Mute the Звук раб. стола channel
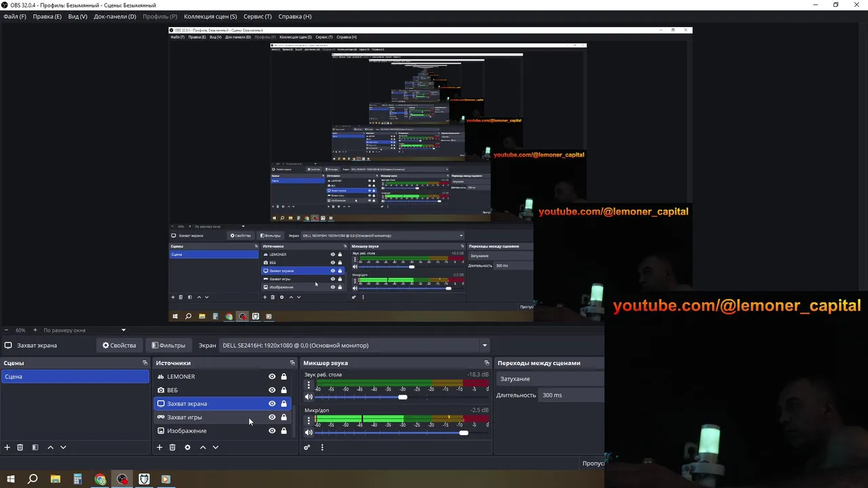 [309, 397]
